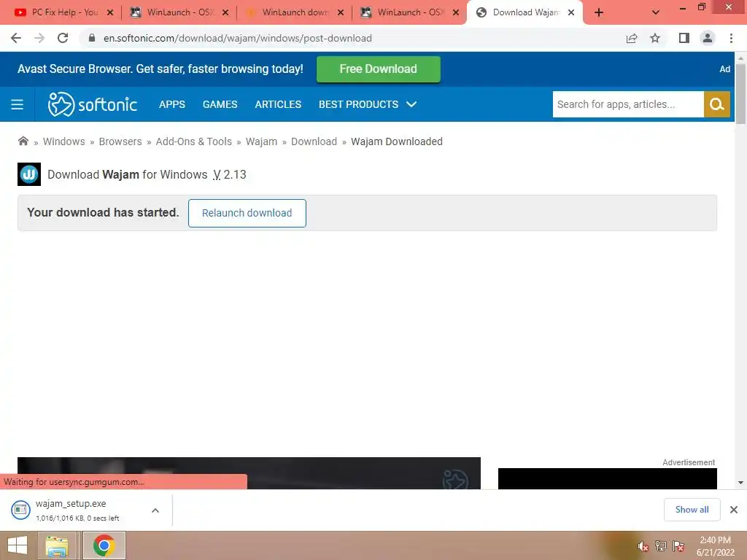Click Show all downloads
747x560 pixels.
pyautogui.click(x=692, y=510)
